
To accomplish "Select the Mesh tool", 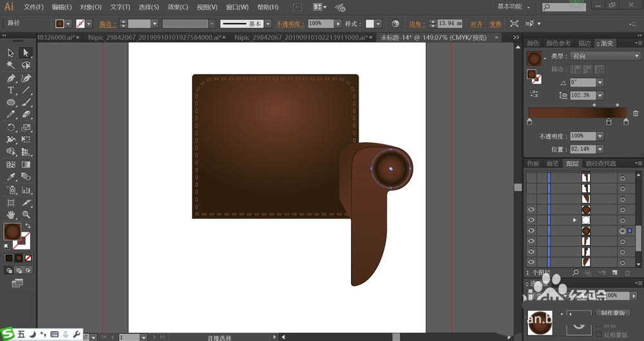I will click(x=11, y=165).
